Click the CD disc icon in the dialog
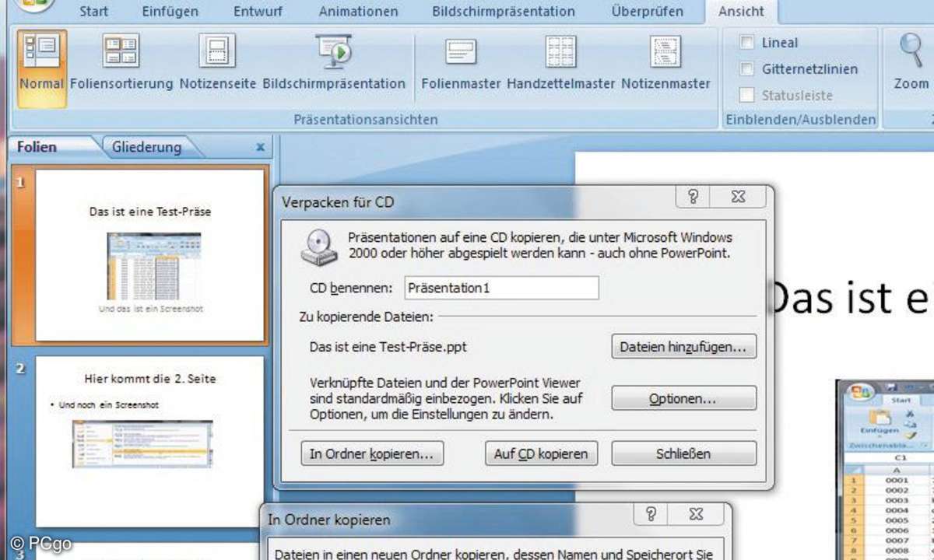 pos(319,247)
